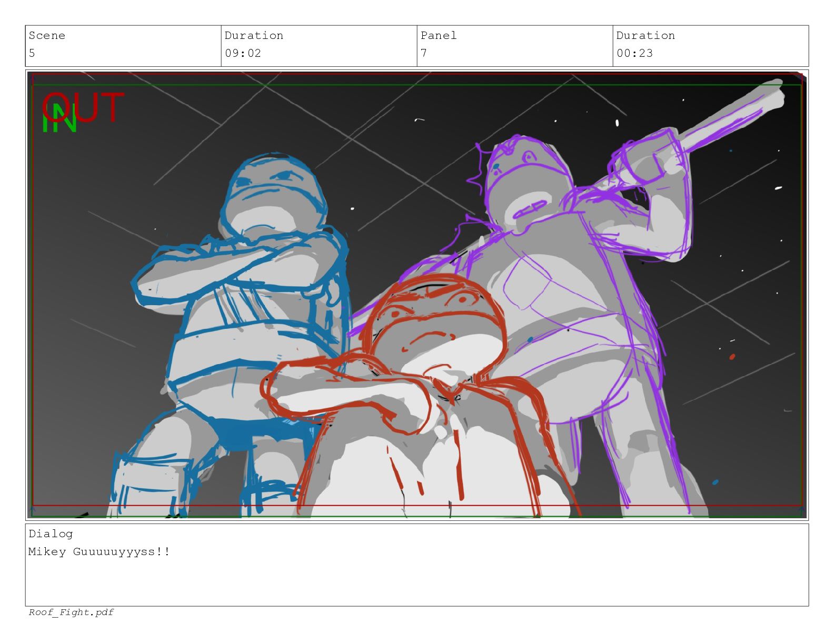Click the Scene header label
Image resolution: width=834 pixels, height=644 pixels.
[x=47, y=36]
